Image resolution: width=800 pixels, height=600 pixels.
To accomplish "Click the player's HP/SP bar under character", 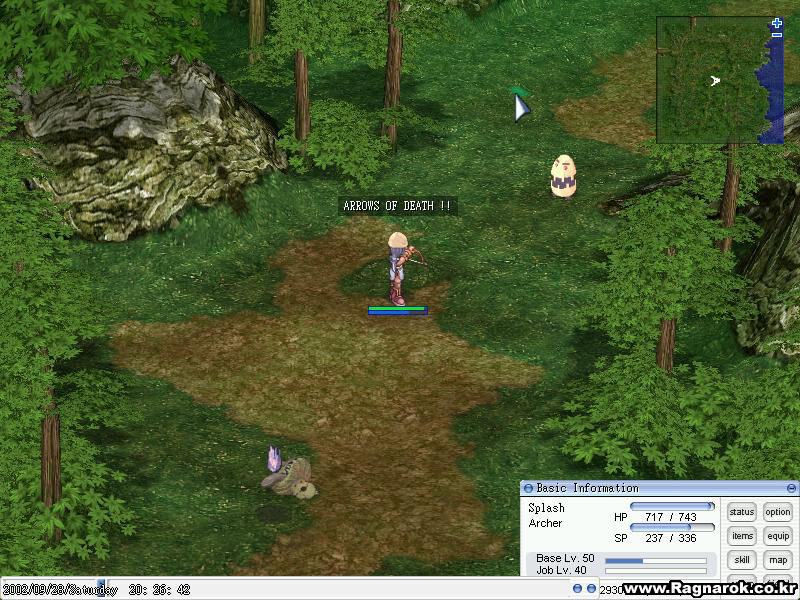I will click(x=398, y=311).
